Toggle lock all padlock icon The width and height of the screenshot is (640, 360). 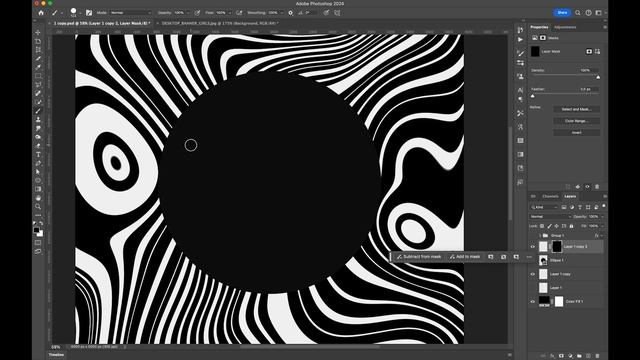[x=571, y=226]
